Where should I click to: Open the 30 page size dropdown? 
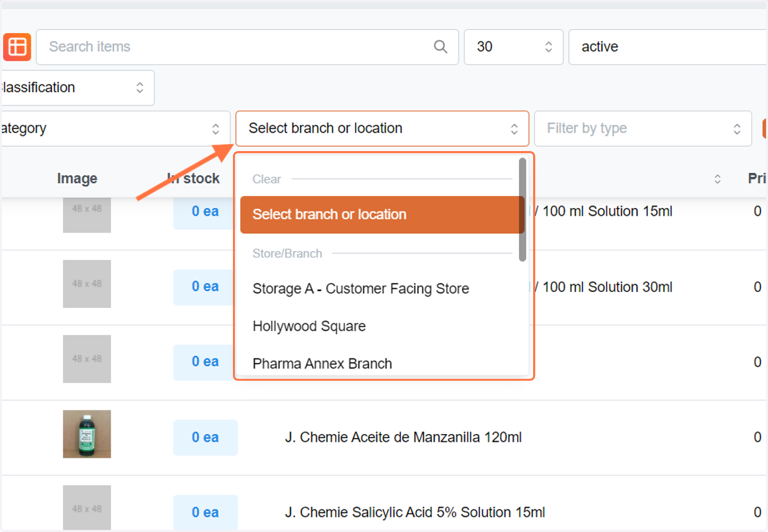click(x=513, y=47)
